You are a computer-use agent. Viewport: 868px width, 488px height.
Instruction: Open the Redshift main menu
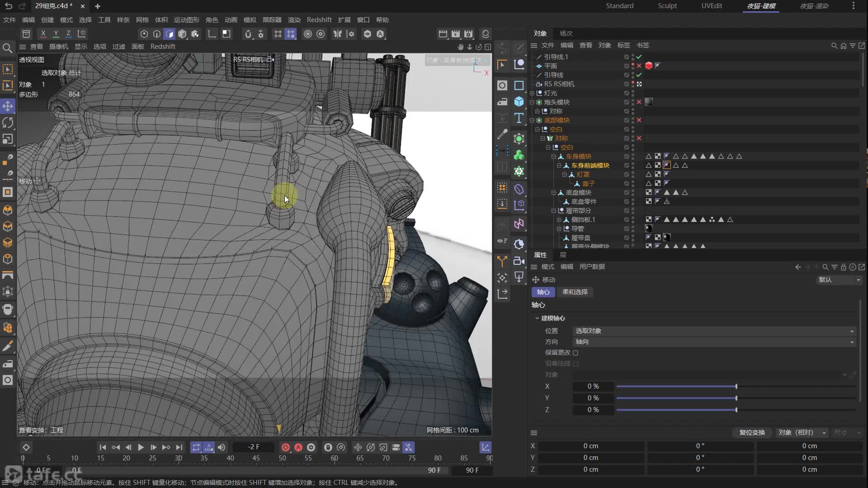coord(319,20)
